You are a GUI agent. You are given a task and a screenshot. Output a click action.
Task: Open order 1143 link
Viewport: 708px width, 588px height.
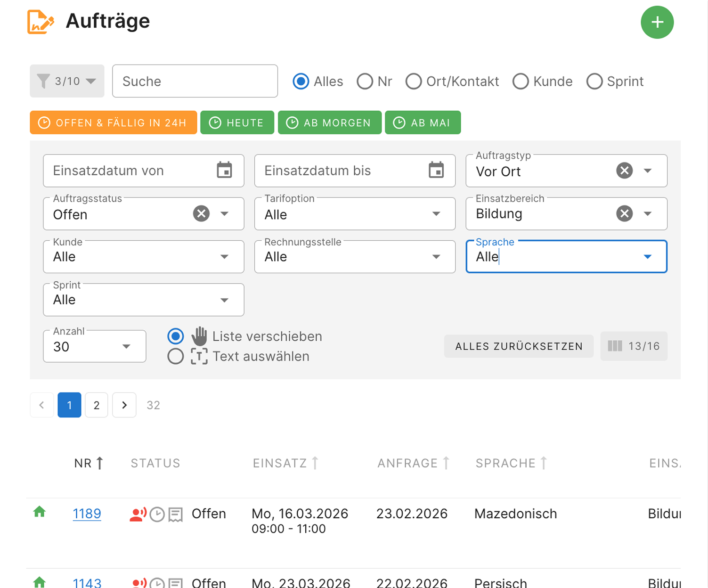87,583
